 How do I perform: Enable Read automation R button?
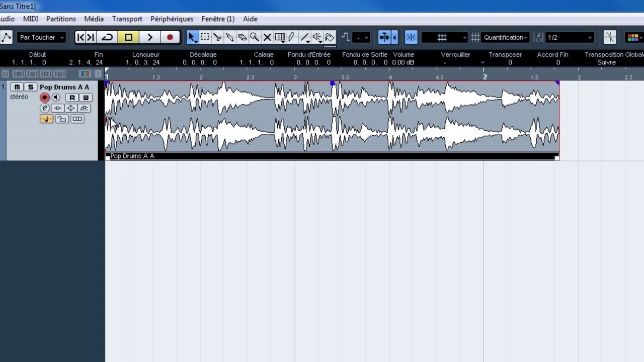[72, 98]
